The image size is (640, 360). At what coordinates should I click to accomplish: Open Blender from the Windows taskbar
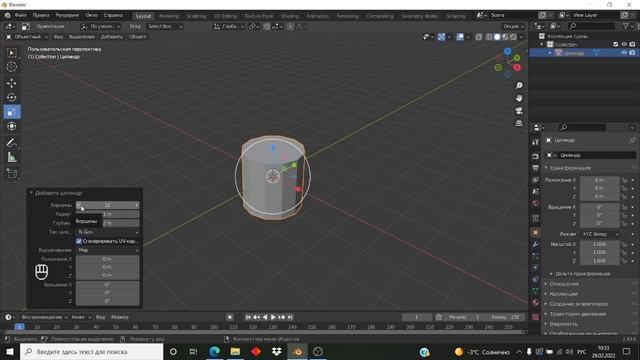coord(298,351)
